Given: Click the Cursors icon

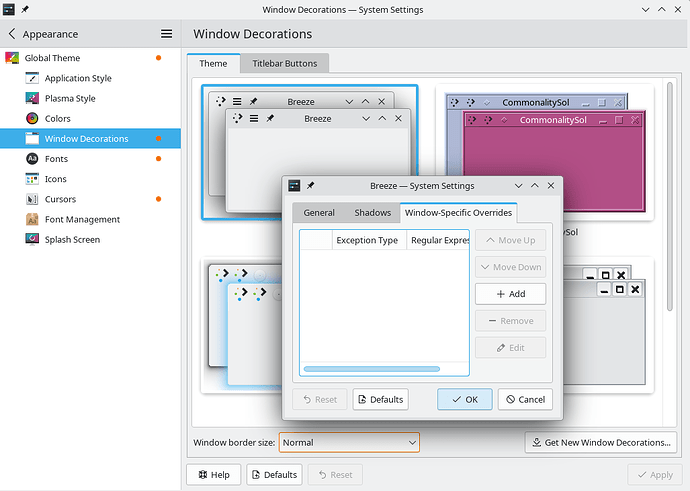Looking at the screenshot, I should point(32,199).
